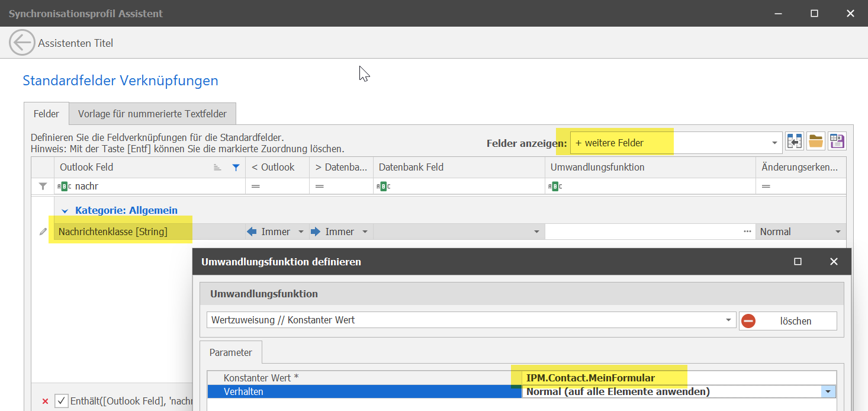
Task: Click ABC operator icon under Umwandlungsfunktion
Action: (x=554, y=186)
